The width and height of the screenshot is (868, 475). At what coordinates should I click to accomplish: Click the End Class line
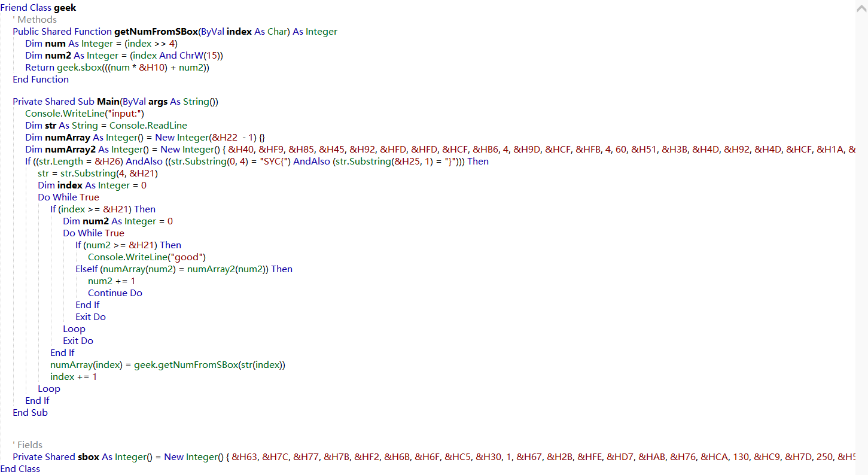coord(20,469)
